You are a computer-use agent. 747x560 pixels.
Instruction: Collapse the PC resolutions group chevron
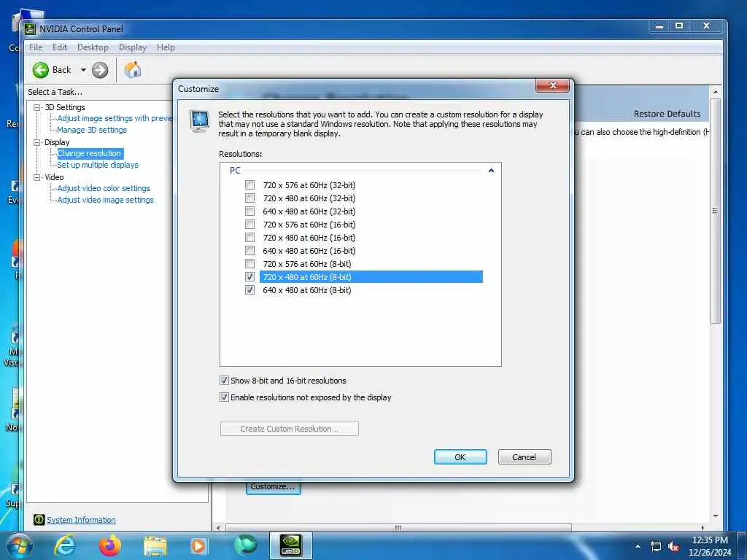[491, 171]
